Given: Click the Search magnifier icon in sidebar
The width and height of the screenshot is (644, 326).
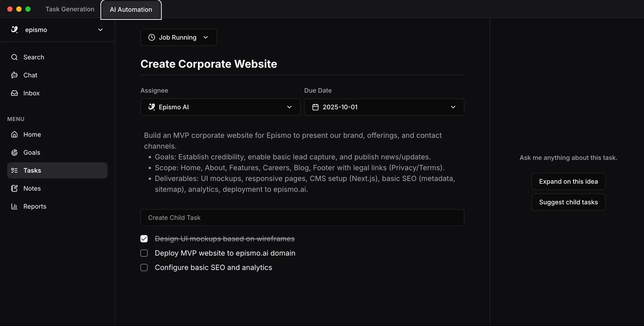Looking at the screenshot, I should tap(14, 57).
